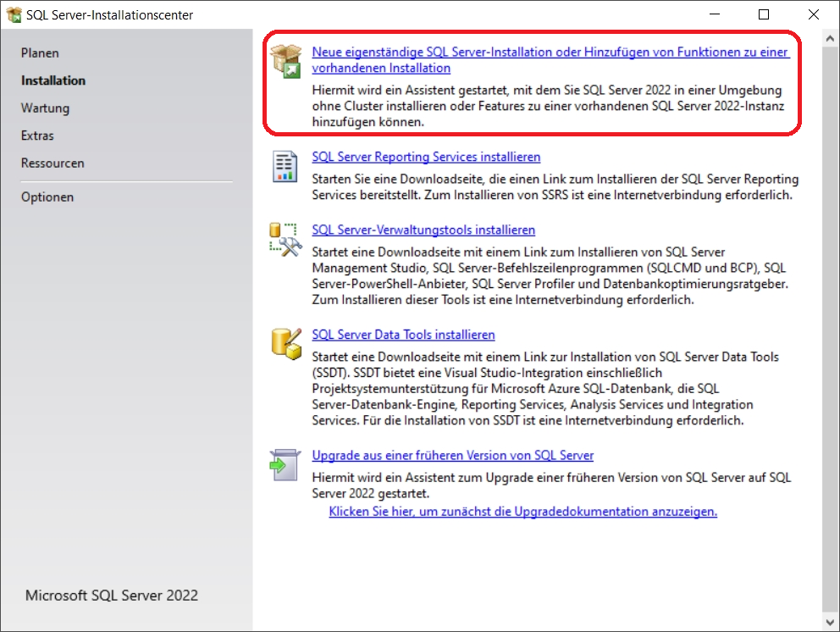Click the scrollbar down arrow
The height and width of the screenshot is (632, 840).
point(830,623)
